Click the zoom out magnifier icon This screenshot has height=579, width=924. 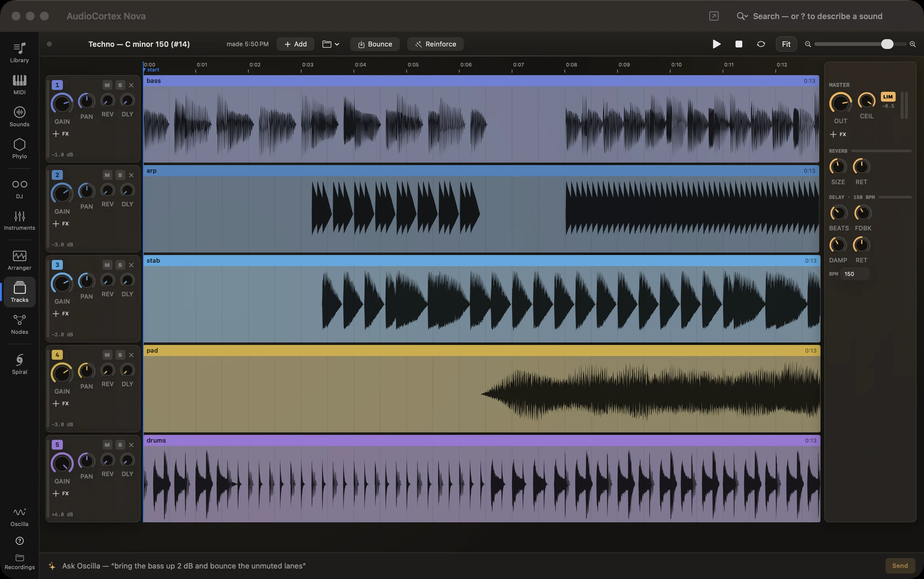(x=808, y=44)
